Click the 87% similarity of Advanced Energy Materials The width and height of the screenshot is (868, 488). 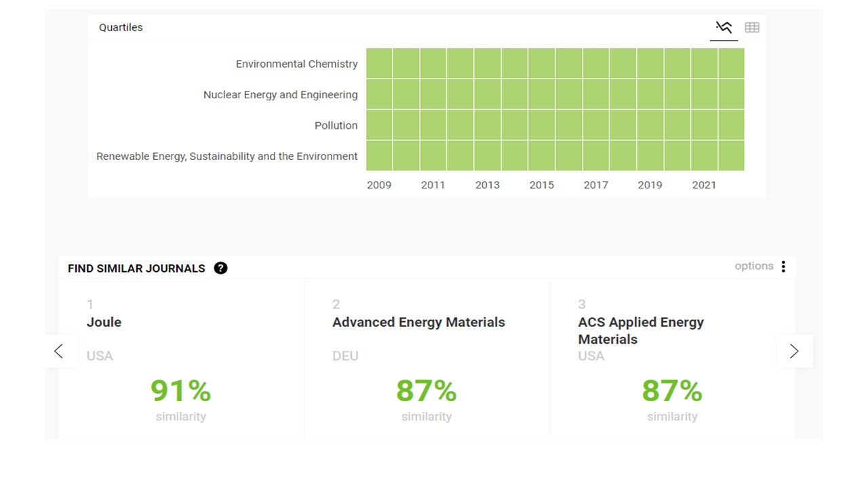[426, 391]
